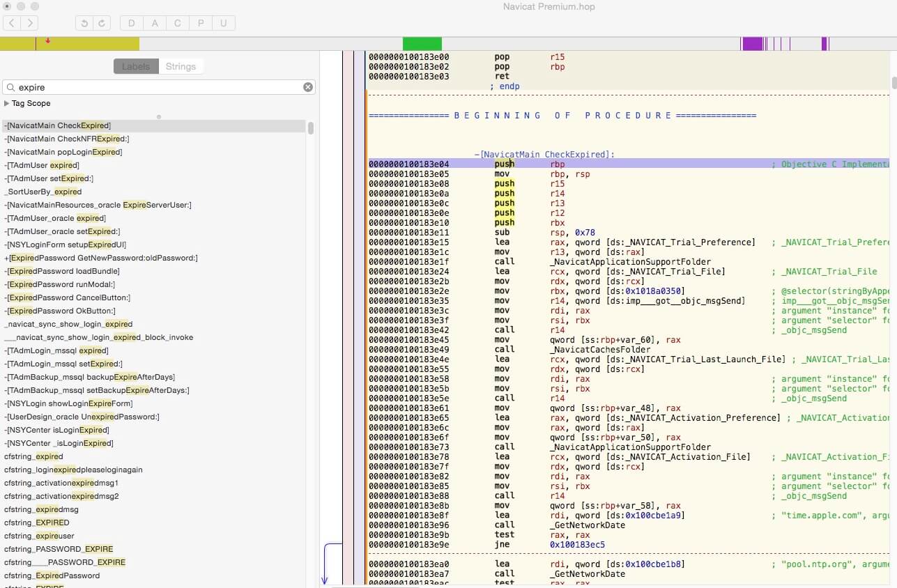Click the -[NavicatMain CheckExpired]: procedure label

pos(544,154)
